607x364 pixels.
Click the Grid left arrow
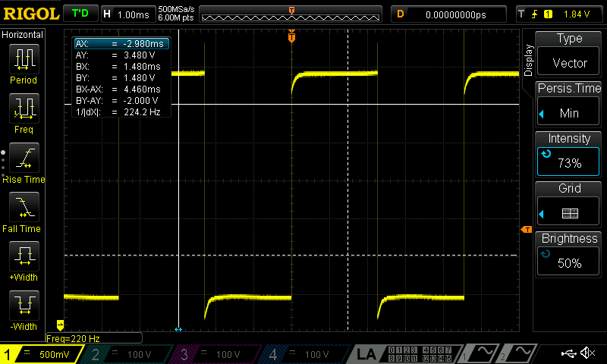tap(542, 214)
